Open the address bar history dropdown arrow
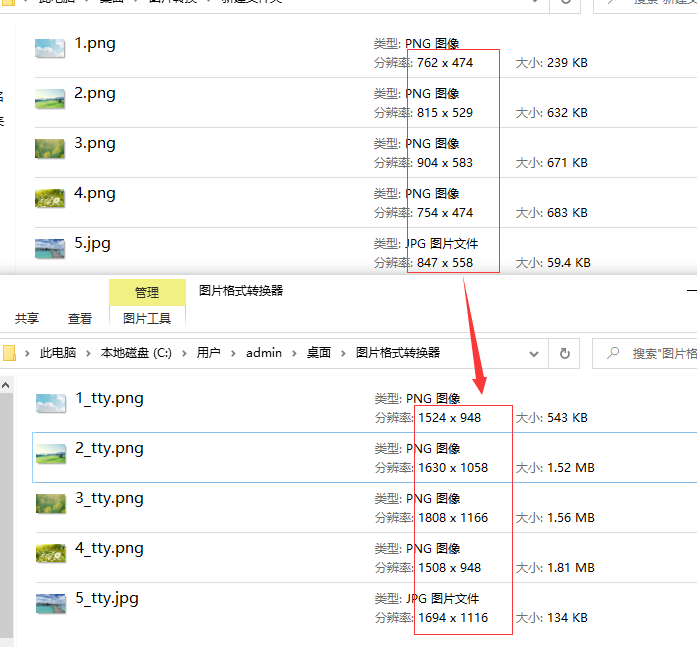This screenshot has width=697, height=647. 535,353
